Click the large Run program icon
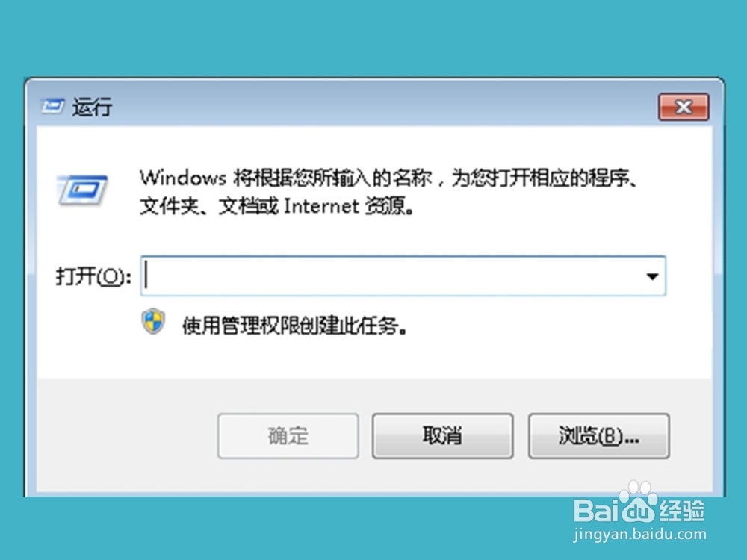 click(82, 190)
